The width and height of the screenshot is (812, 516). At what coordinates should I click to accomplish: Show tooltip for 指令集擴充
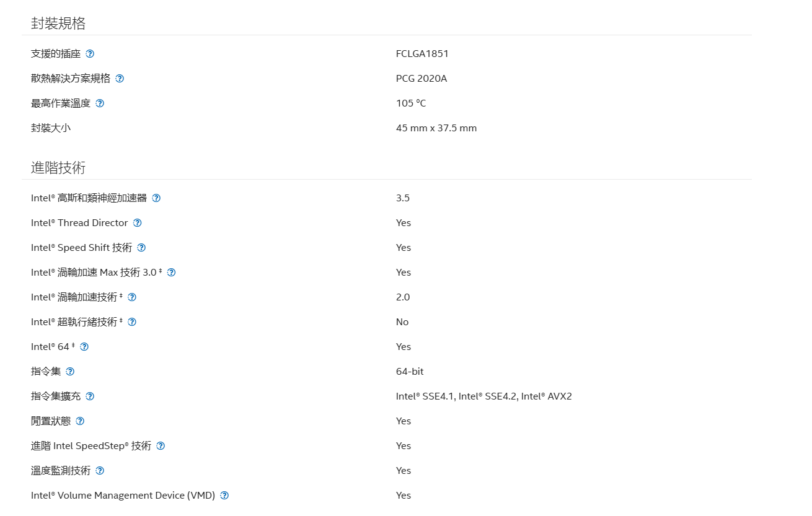[x=90, y=396]
